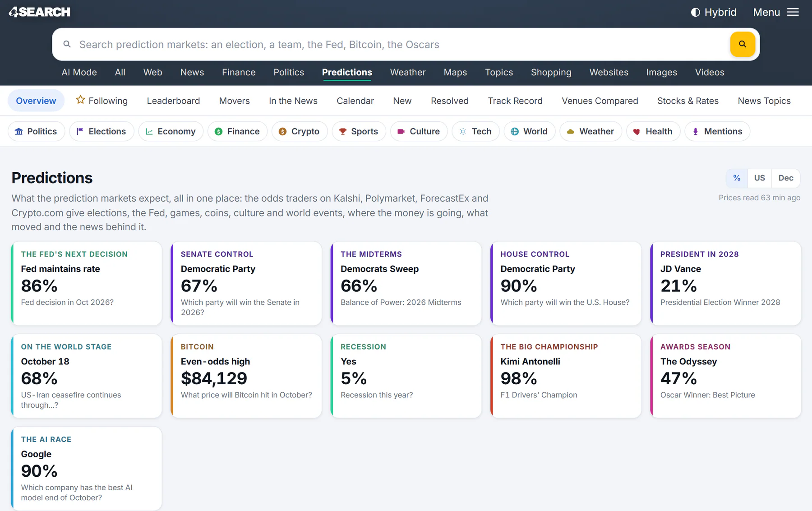812x511 pixels.
Task: Open the Senate Control card
Action: pyautogui.click(x=246, y=283)
